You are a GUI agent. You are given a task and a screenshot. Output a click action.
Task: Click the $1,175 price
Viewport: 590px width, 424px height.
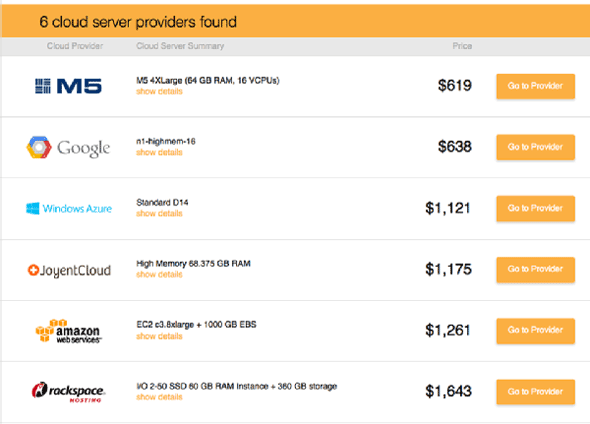pos(448,269)
